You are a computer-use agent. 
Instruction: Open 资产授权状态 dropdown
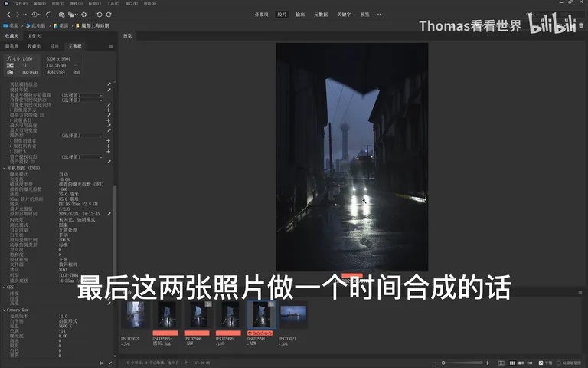click(x=81, y=157)
